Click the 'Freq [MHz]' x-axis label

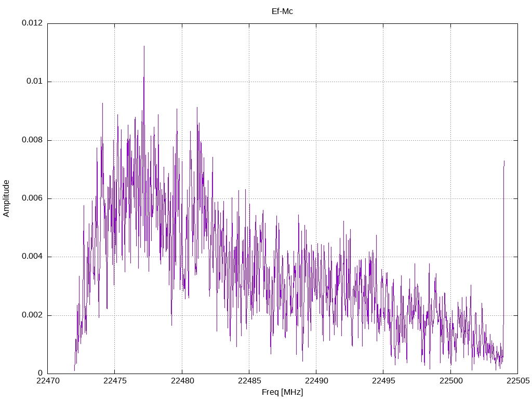point(282,392)
